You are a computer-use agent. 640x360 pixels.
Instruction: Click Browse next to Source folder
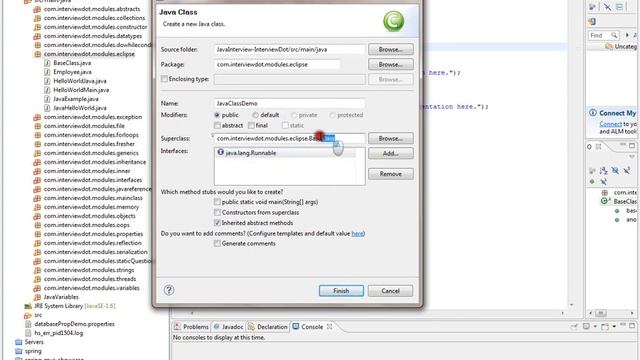(391, 49)
